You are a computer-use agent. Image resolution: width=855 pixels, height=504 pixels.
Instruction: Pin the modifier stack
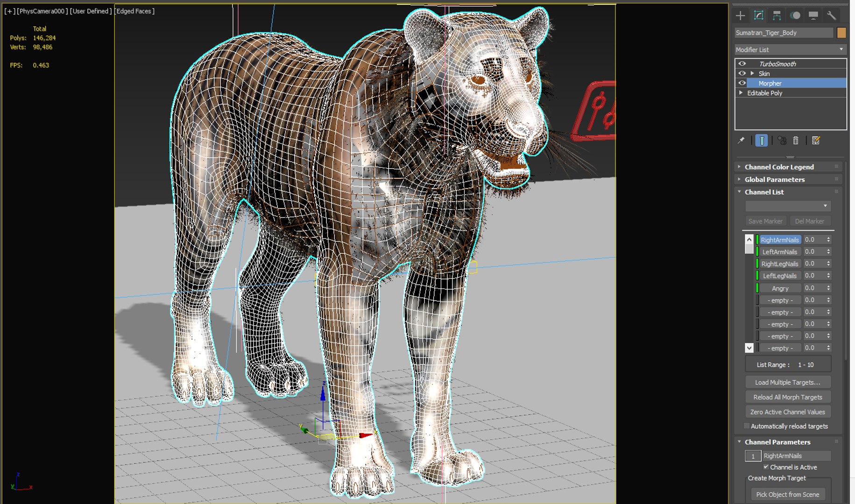741,140
